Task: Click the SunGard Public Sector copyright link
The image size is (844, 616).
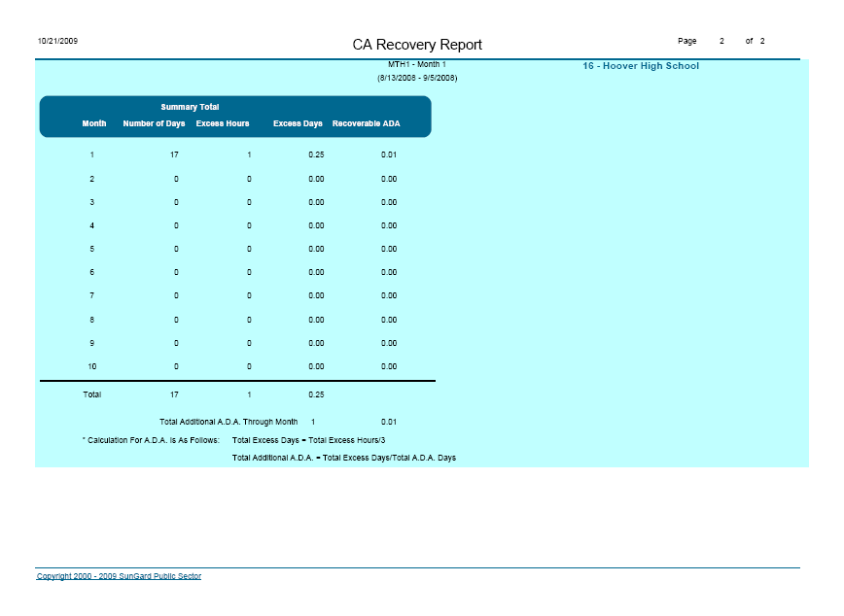Action: tap(119, 576)
